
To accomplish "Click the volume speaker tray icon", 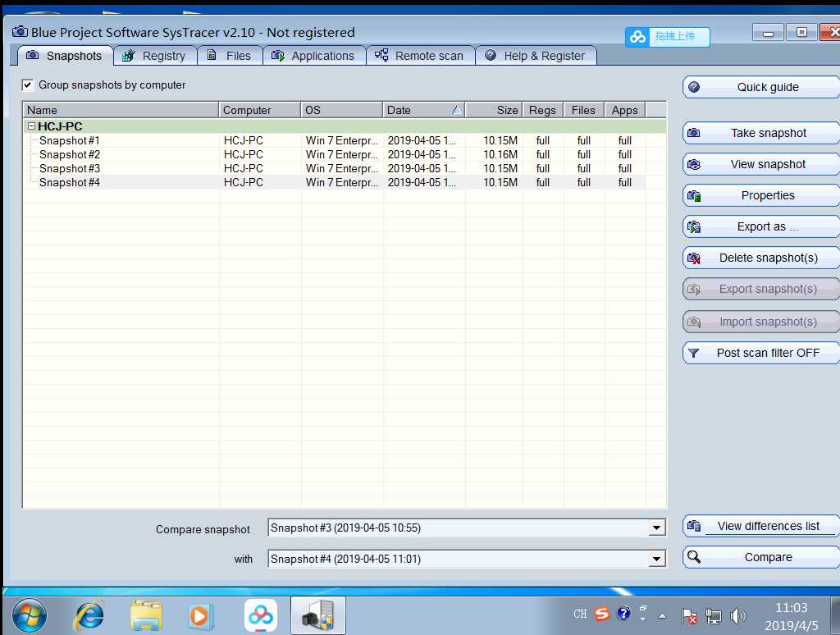I will pos(737,616).
